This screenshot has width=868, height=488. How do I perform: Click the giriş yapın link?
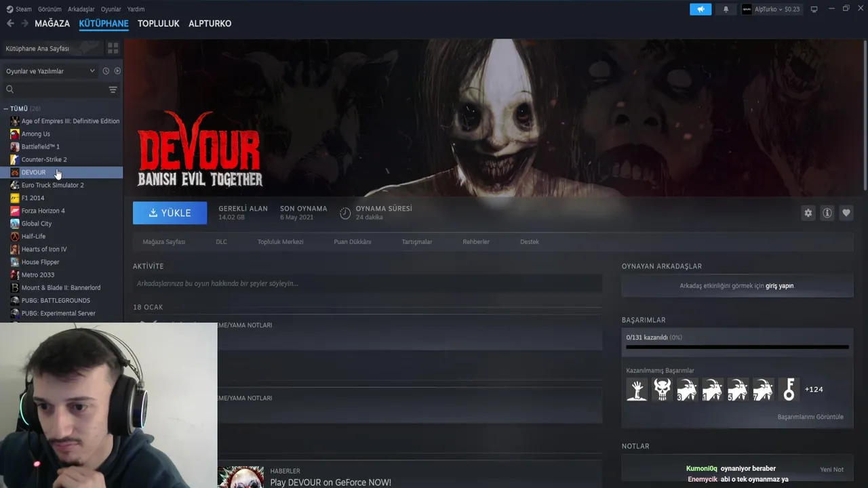tap(779, 286)
